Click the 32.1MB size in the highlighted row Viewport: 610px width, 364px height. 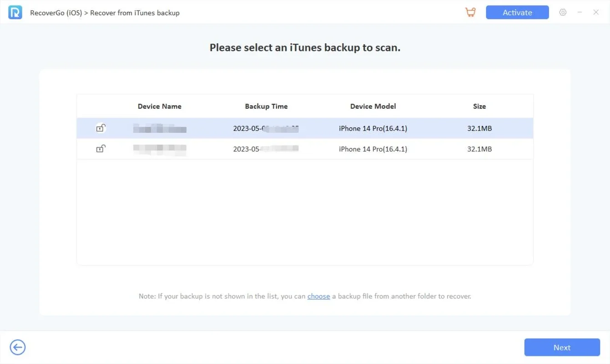click(479, 129)
